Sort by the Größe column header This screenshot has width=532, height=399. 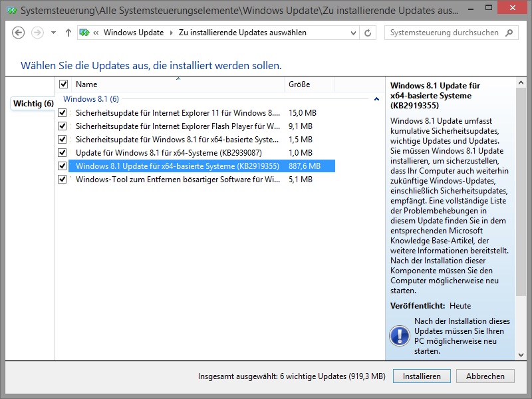(309, 84)
